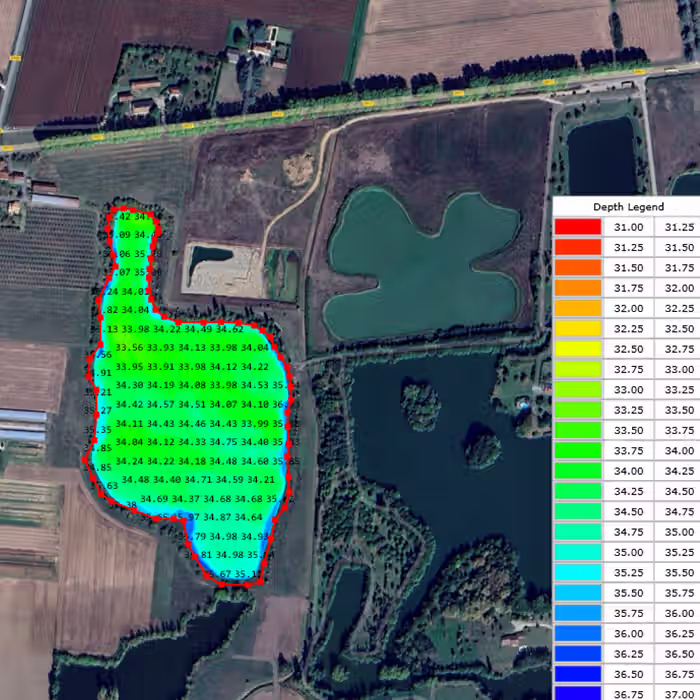This screenshot has width=700, height=700.
Task: Select the 34.30 depth label
Action: (x=129, y=385)
